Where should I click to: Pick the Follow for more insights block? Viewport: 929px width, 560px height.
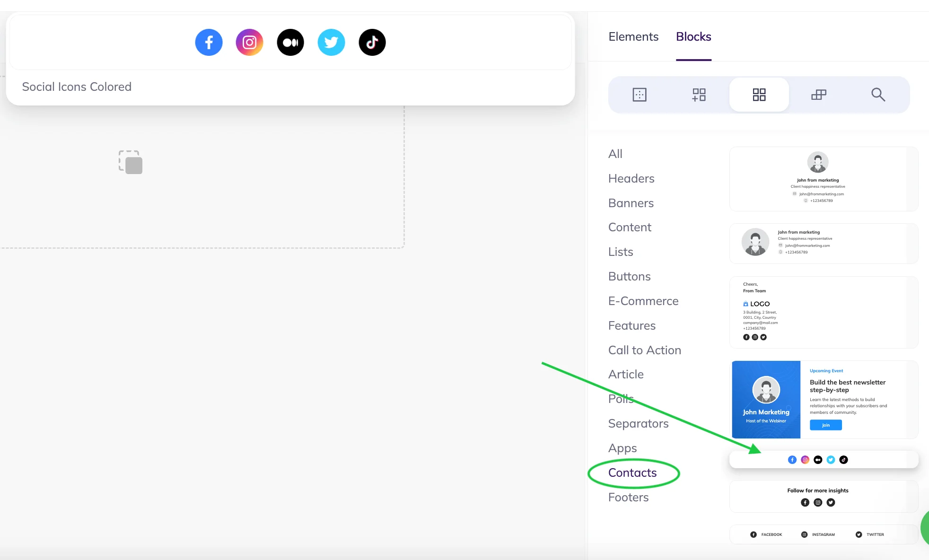click(x=824, y=497)
